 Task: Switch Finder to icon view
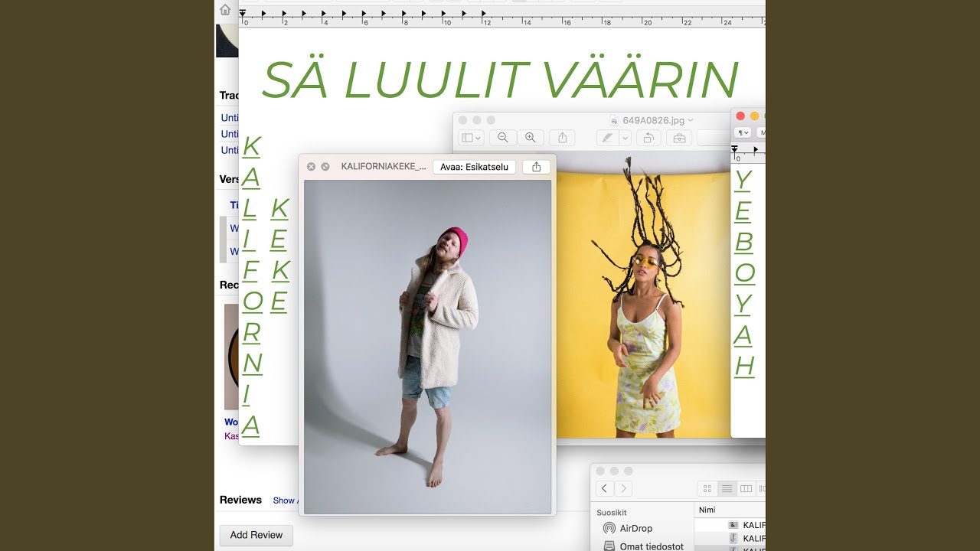point(707,488)
